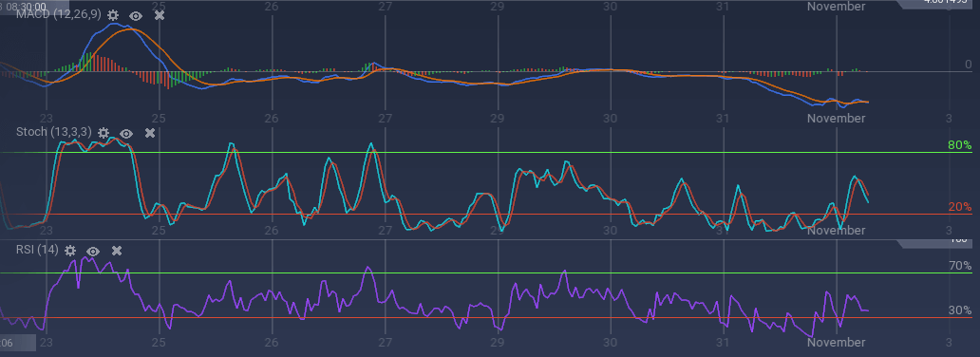Open MACD indicator settings gear

(112, 15)
